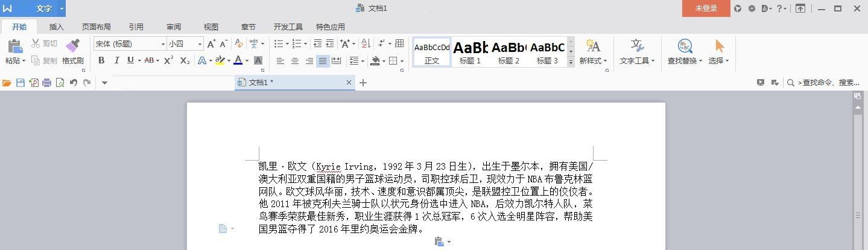Click the New Style (新样式) icon

click(x=593, y=46)
